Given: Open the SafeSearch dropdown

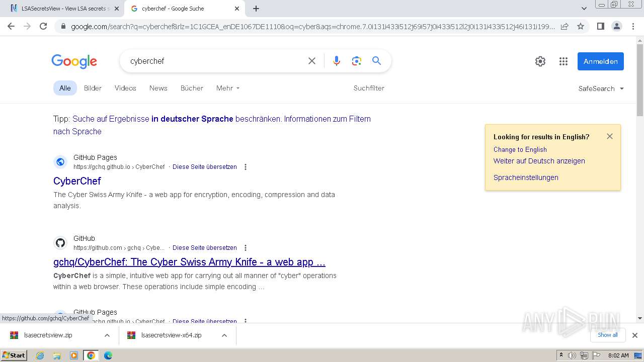Looking at the screenshot, I should point(601,88).
